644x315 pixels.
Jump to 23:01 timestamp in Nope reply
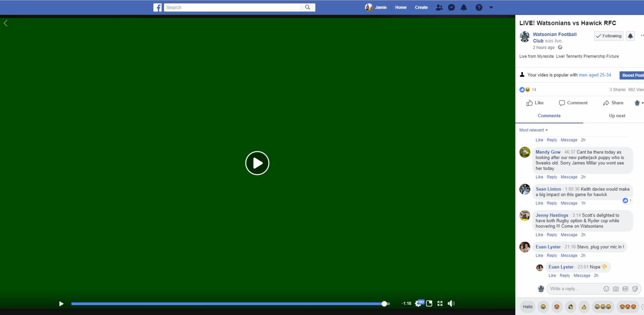583,267
